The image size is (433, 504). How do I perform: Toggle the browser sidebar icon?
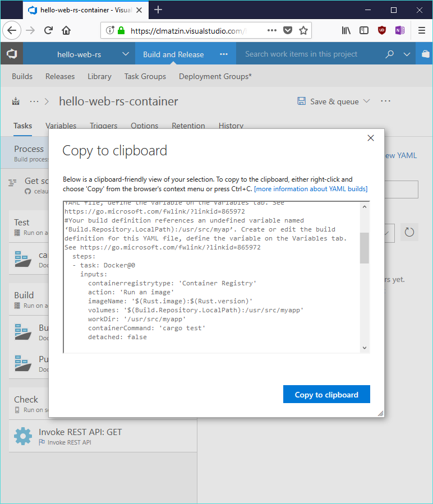(364, 30)
